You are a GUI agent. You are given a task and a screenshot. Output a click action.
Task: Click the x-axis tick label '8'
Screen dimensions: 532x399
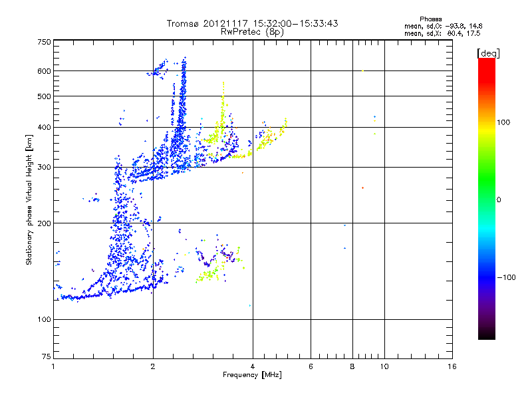(352, 366)
